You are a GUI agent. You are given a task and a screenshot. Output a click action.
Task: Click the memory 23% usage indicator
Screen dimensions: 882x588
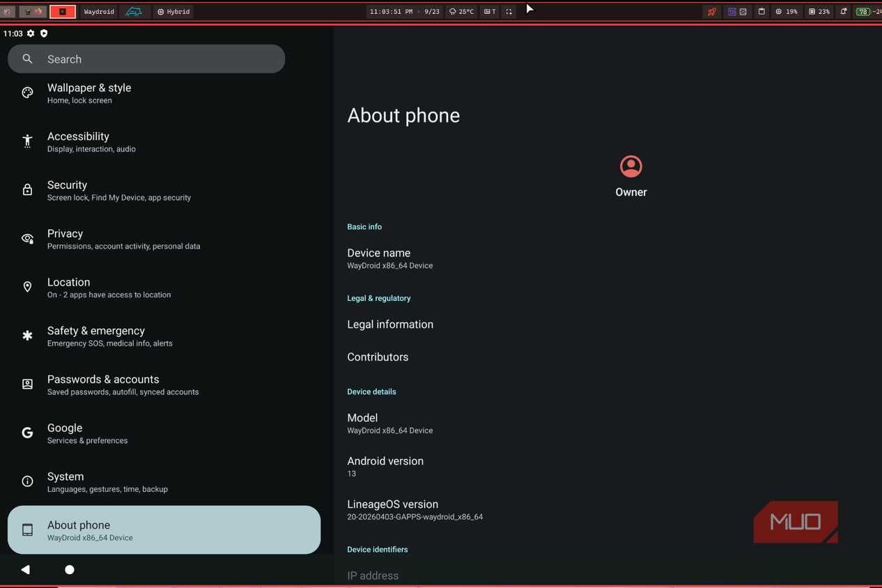[x=819, y=12]
